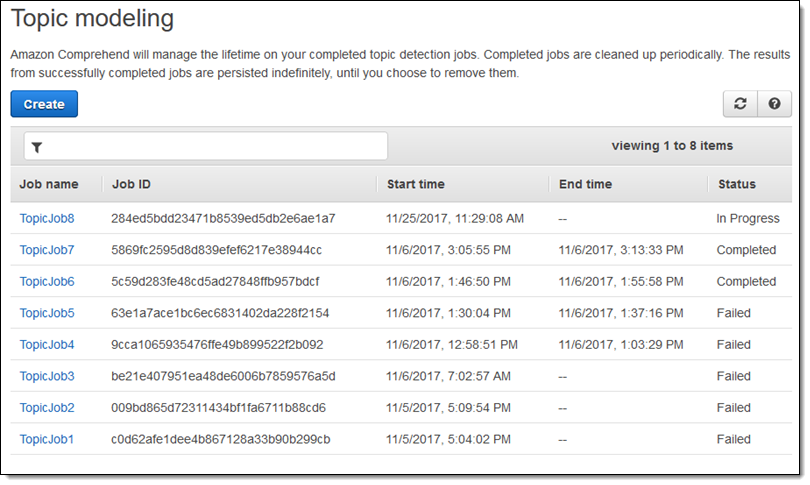Sort by the Start time column header
The width and height of the screenshot is (810, 485).
[x=415, y=185]
